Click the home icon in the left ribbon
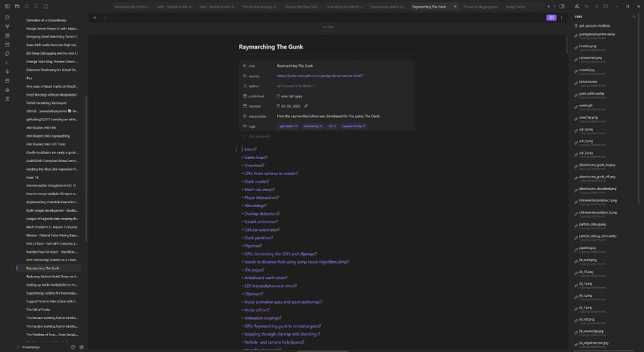This screenshot has height=352, width=644. pos(7,90)
